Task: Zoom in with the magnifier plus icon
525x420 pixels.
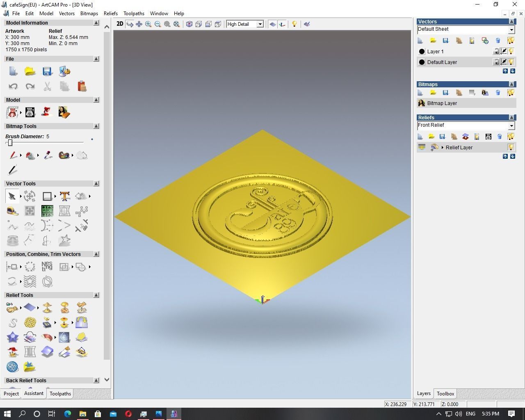Action: [x=148, y=24]
